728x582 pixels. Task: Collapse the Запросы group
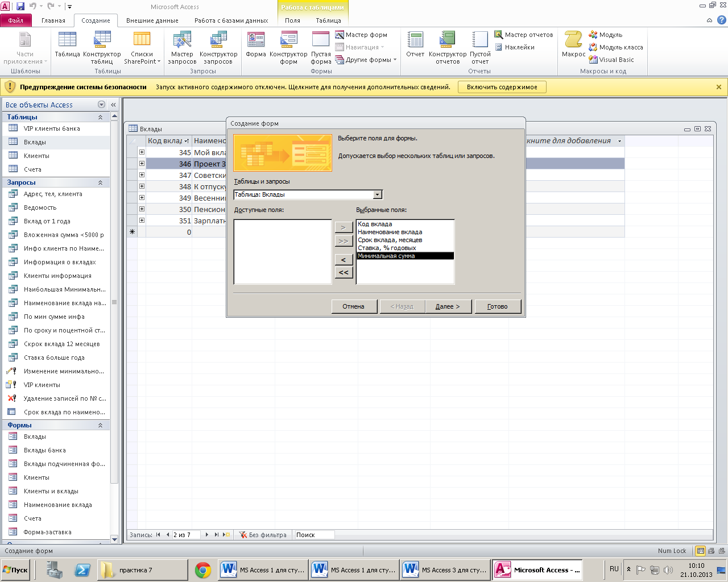coord(100,182)
